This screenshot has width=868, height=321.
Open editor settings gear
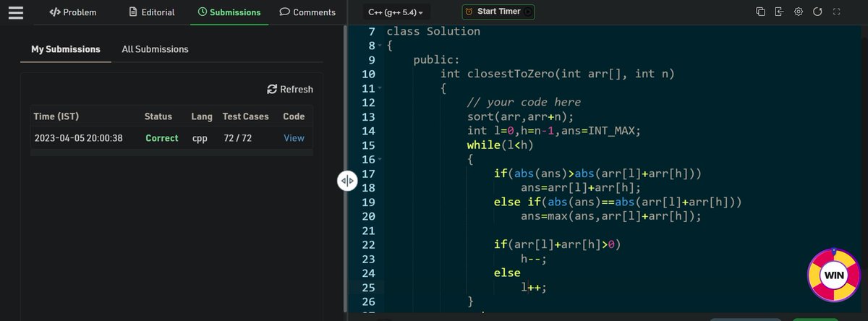(799, 12)
